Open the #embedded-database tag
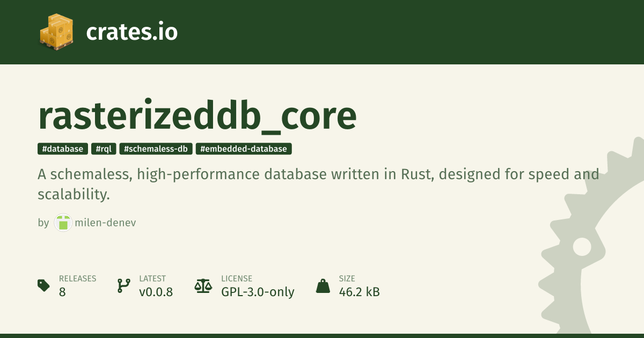 click(x=244, y=149)
